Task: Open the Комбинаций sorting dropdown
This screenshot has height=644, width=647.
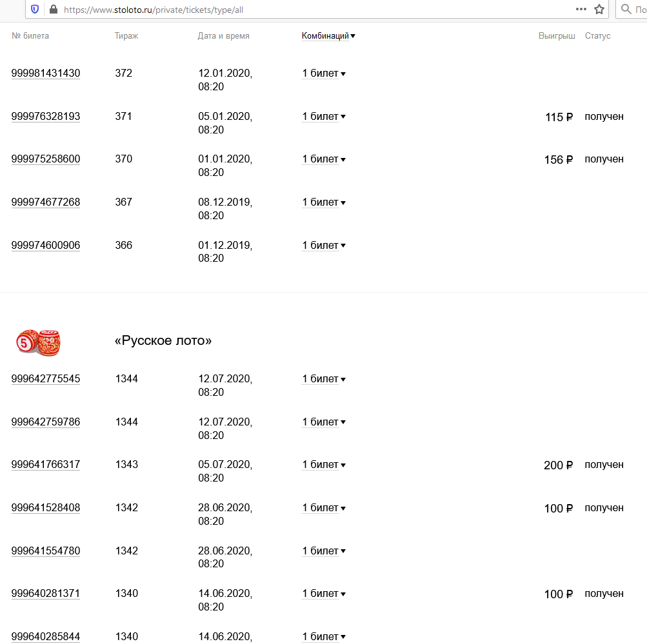Action: (x=328, y=36)
